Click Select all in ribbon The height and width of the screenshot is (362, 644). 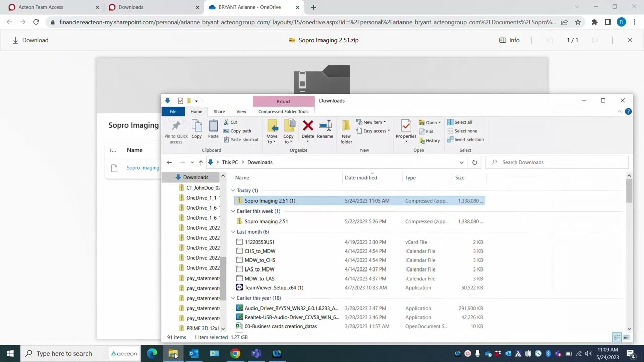click(x=459, y=122)
